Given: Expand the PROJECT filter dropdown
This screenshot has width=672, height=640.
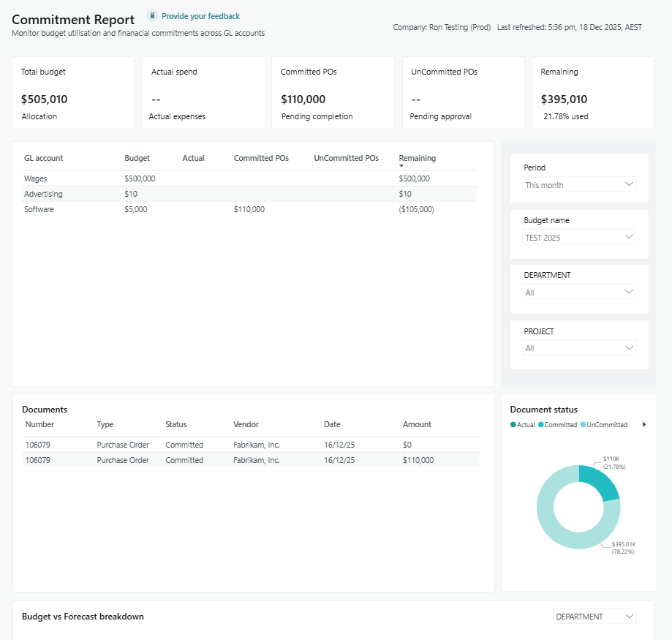Looking at the screenshot, I should (x=579, y=348).
